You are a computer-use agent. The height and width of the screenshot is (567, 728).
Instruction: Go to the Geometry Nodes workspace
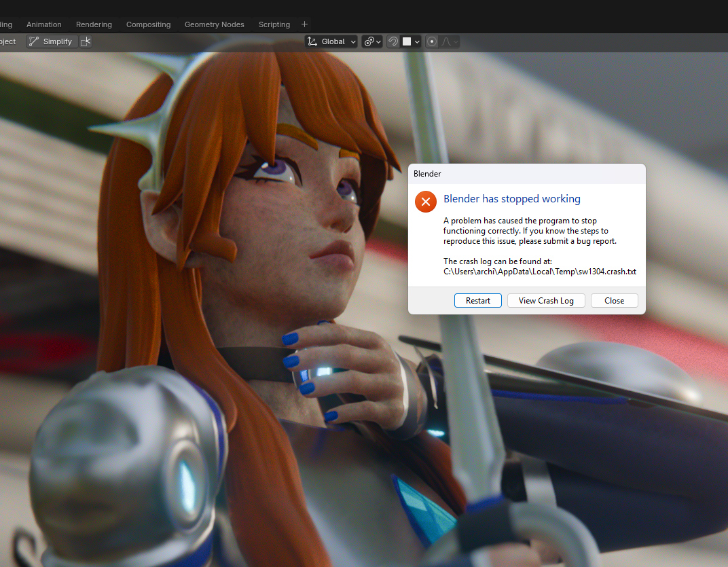(214, 24)
